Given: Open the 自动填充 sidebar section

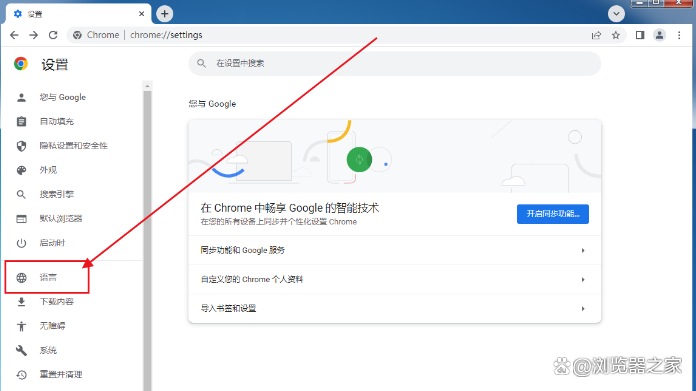Looking at the screenshot, I should (x=57, y=121).
